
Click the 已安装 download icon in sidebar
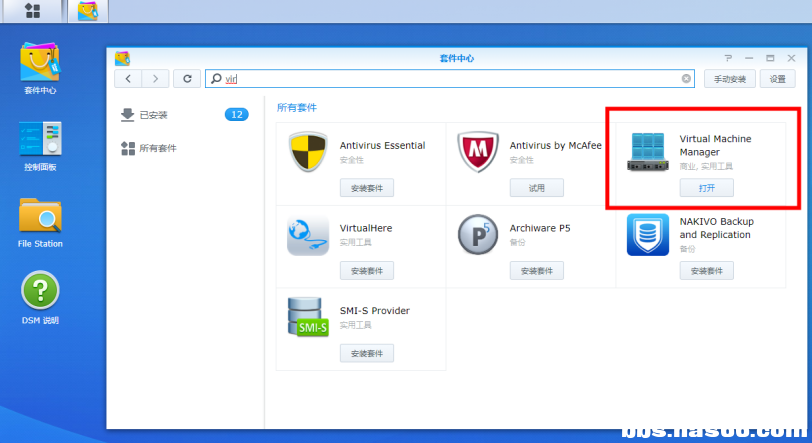coord(127,115)
